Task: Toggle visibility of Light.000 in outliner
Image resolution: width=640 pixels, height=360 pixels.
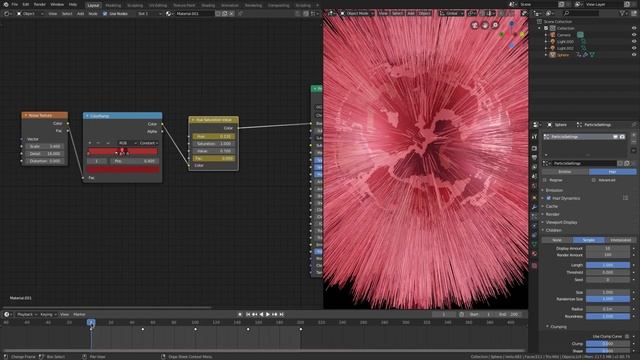Action: (634, 41)
